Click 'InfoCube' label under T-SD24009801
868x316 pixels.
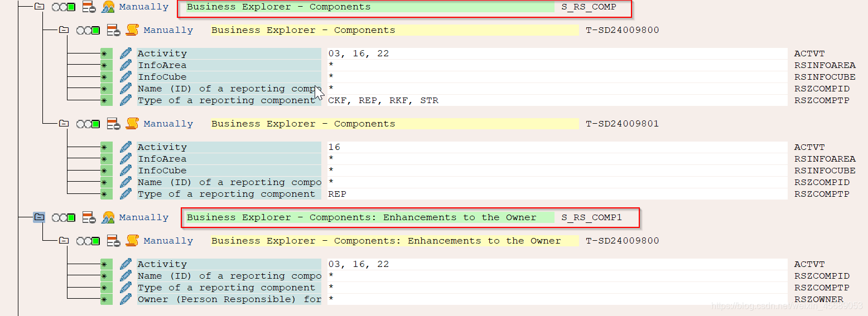[x=229, y=171]
